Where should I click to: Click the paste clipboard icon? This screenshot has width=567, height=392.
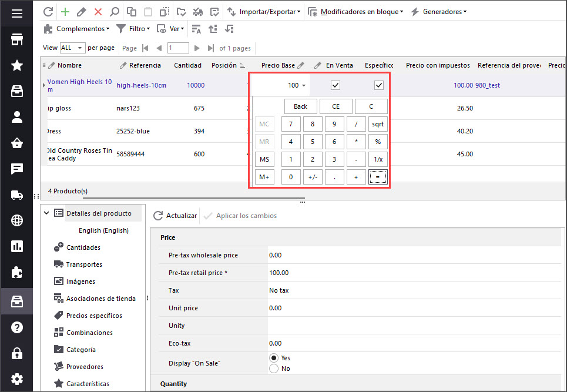(x=148, y=12)
